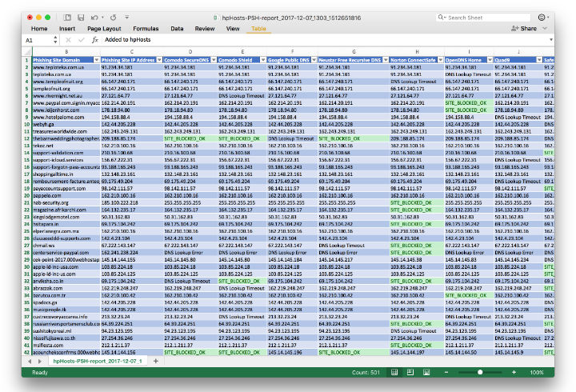The height and width of the screenshot is (392, 576).
Task: Collapse the ribbon using the chevron
Action: (x=545, y=28)
